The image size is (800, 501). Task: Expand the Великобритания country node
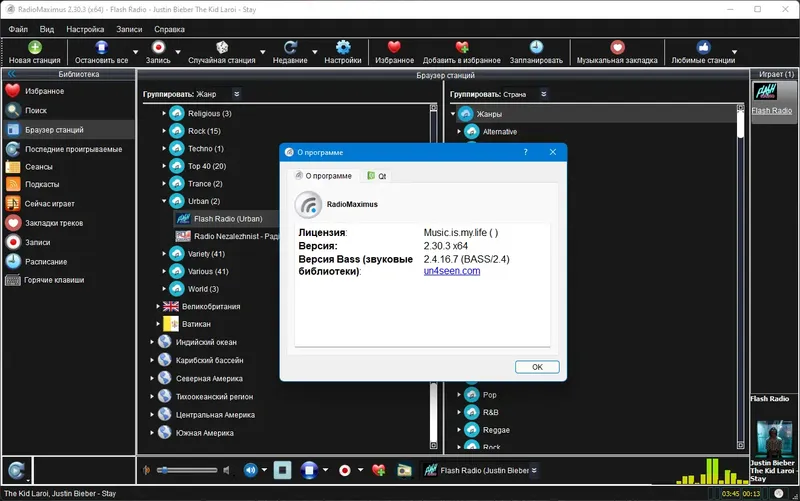[x=158, y=307]
